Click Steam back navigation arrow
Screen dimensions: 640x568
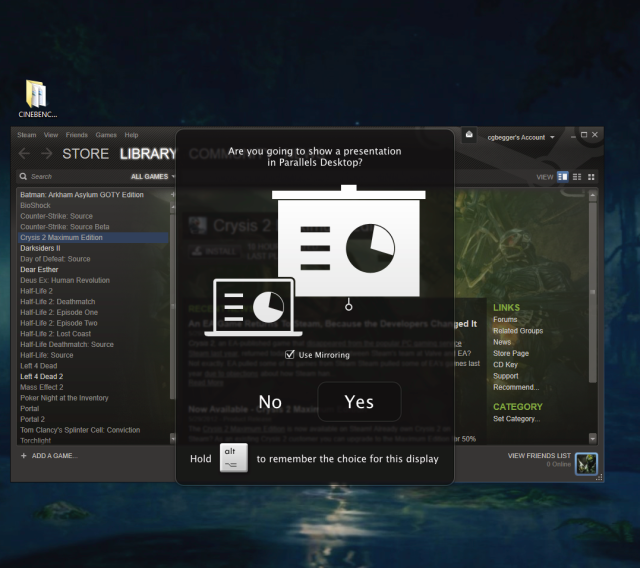[x=24, y=153]
